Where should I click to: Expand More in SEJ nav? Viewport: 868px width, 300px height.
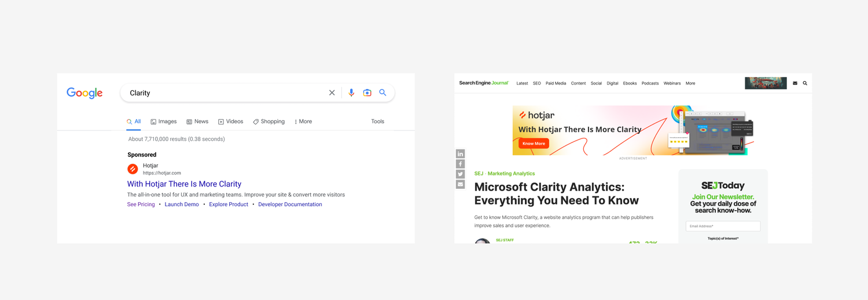[690, 83]
